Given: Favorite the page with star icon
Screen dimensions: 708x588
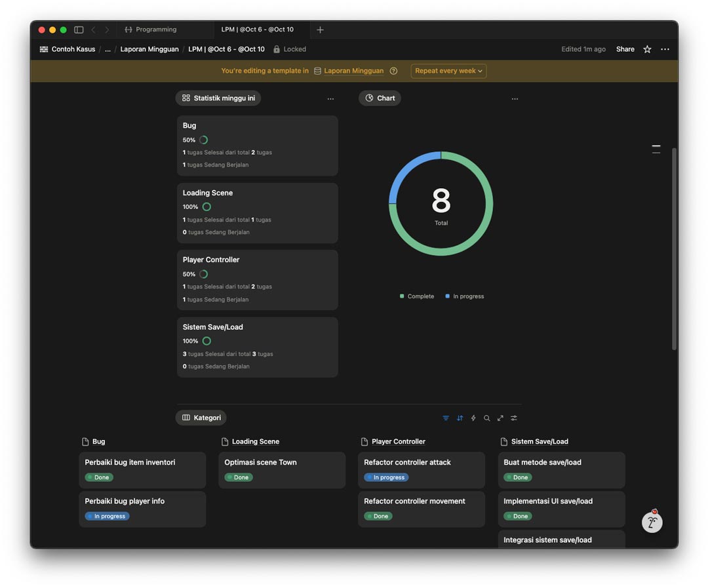Looking at the screenshot, I should [647, 49].
